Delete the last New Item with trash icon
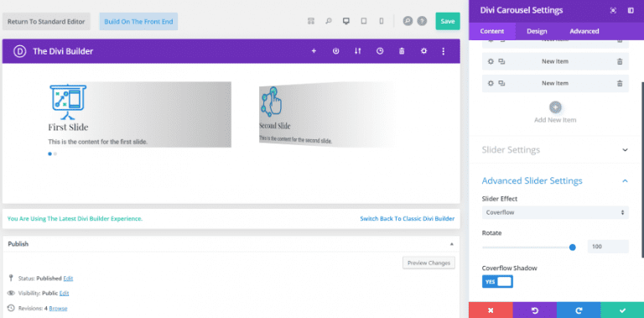644x318 pixels. click(x=620, y=83)
